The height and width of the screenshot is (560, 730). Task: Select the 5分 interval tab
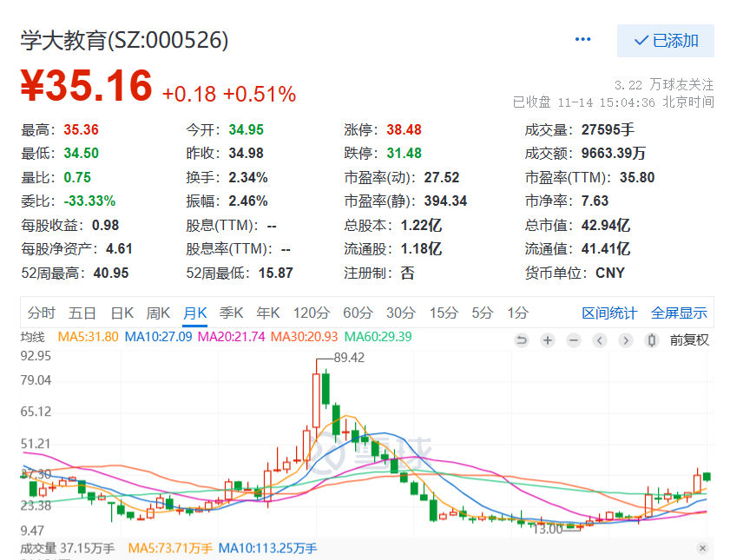click(482, 313)
